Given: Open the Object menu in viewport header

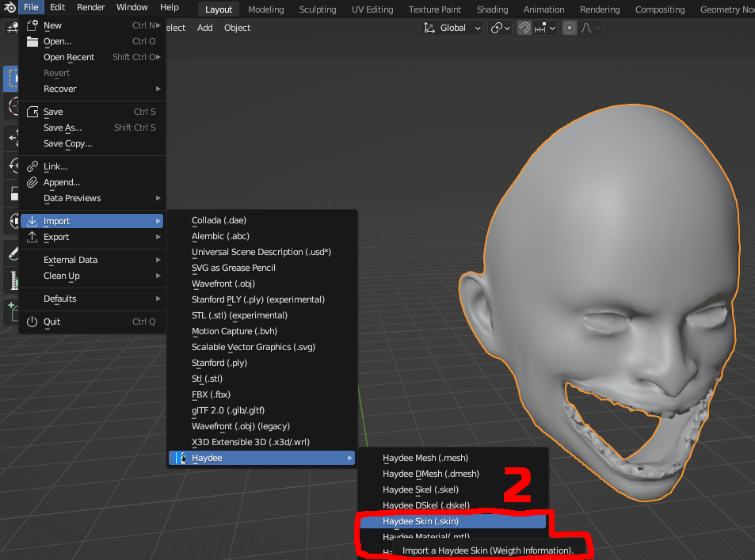Looking at the screenshot, I should point(237,28).
